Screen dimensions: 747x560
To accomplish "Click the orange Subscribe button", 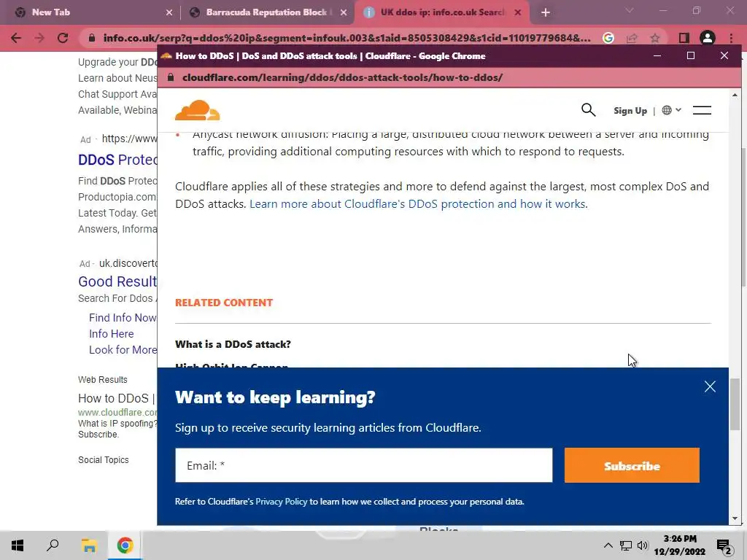I will [632, 465].
